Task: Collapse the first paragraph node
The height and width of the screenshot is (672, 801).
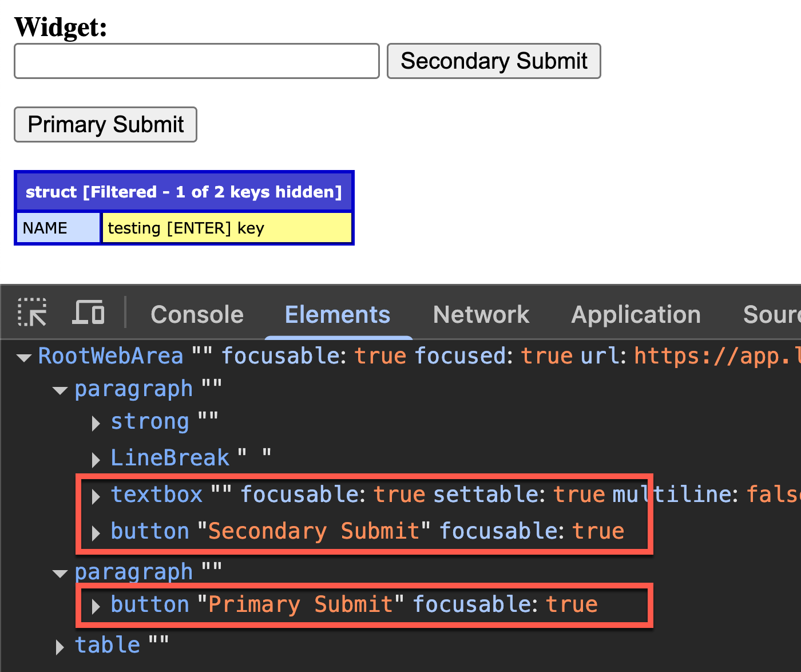Action: pos(60,390)
